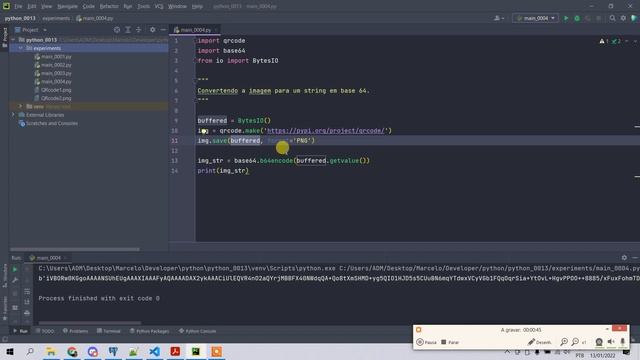The image size is (640, 360).
Task: Select QRcode1.png in project tree
Action: [x=56, y=90]
